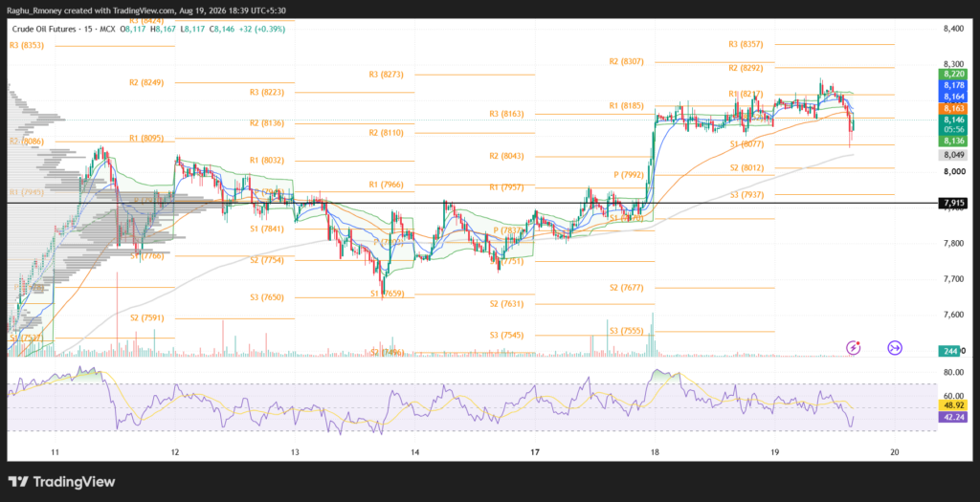Screen dimensions: 980x502
Task: Click the green 8,136 price tag
Action: coord(953,142)
